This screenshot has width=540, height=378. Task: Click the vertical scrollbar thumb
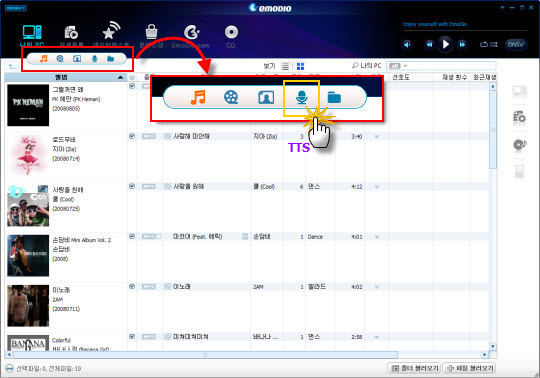(x=493, y=129)
